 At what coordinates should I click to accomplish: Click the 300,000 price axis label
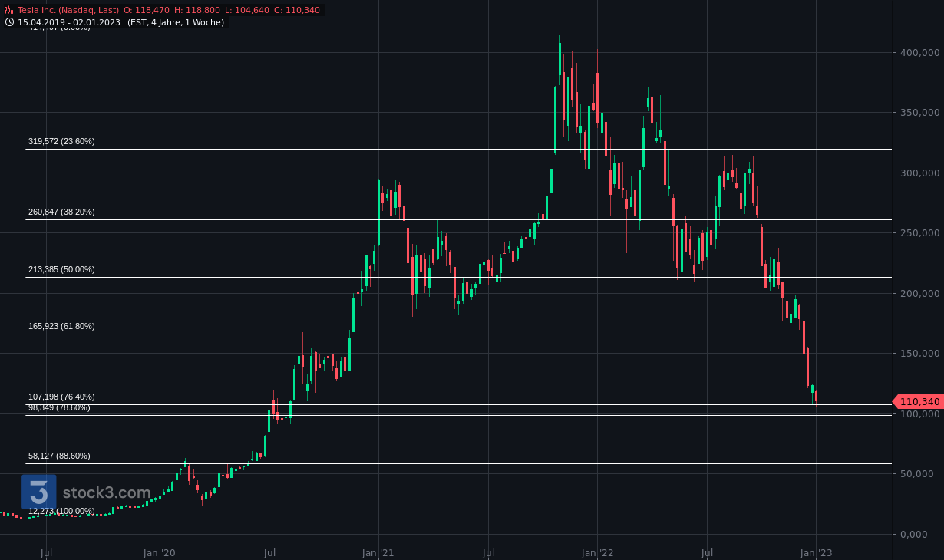[x=919, y=173]
